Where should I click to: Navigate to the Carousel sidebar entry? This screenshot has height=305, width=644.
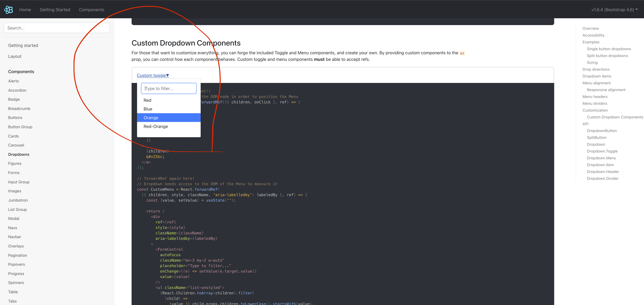pos(16,145)
